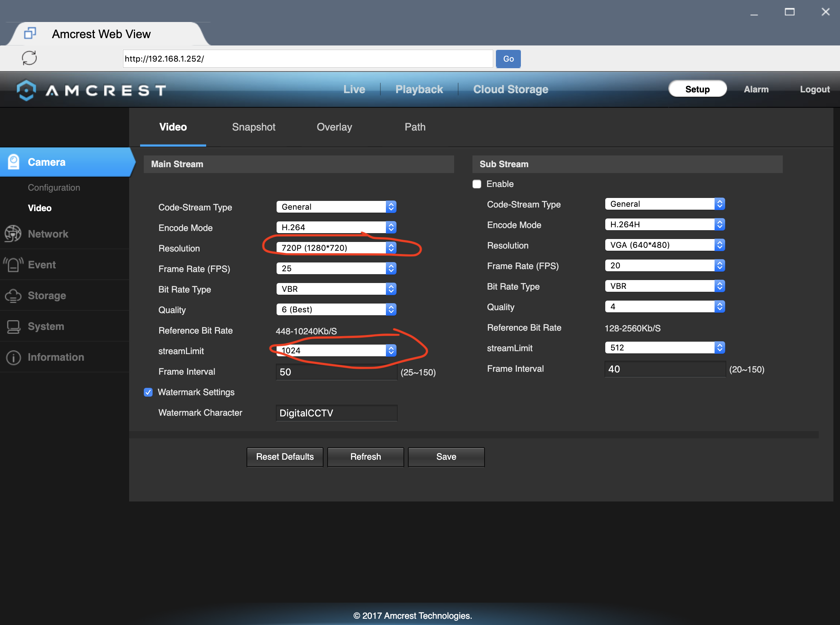Viewport: 840px width, 625px height.
Task: Click the Amcrest Web View tab
Action: [108, 34]
